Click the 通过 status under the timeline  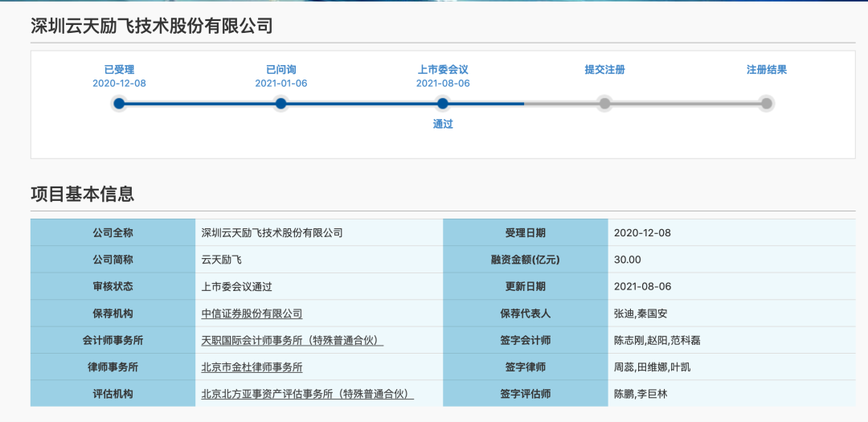443,125
